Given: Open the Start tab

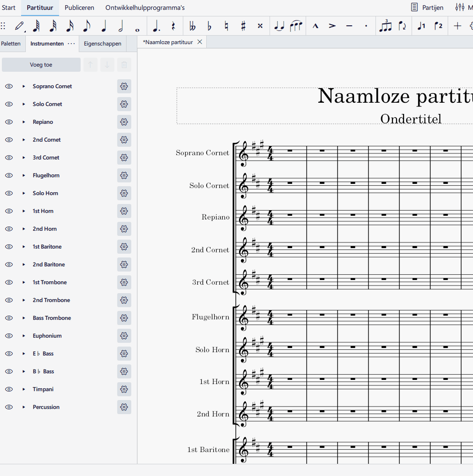Looking at the screenshot, I should 8,8.
